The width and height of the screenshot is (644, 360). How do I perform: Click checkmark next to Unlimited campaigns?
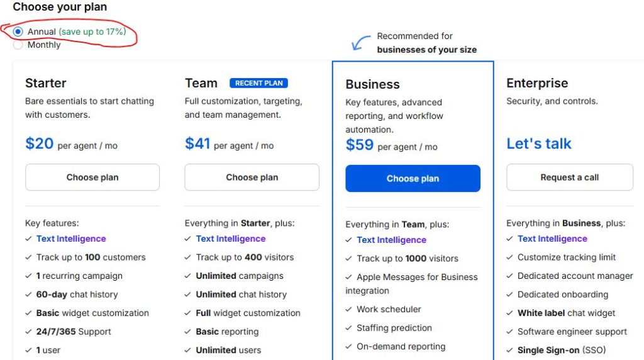click(187, 276)
